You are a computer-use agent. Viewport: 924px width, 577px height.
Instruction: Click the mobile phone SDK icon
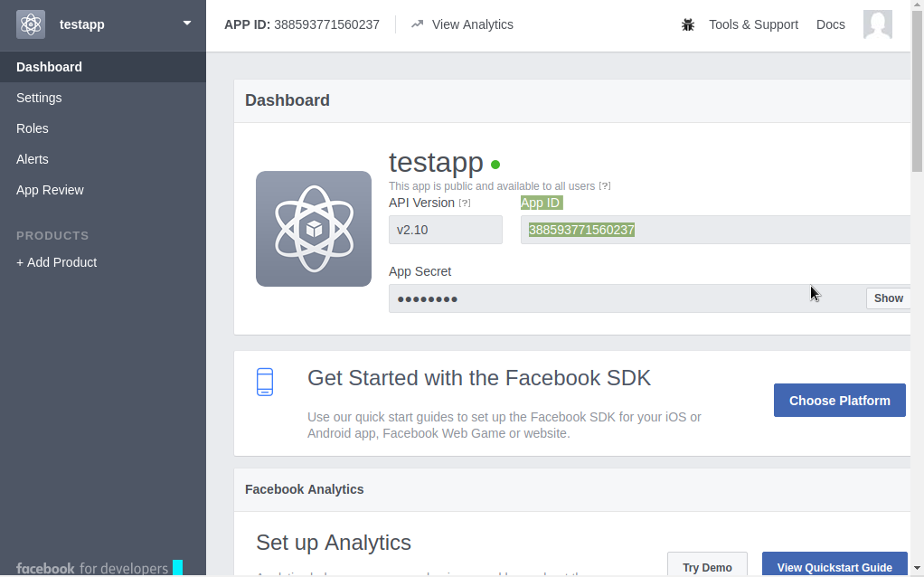(265, 382)
